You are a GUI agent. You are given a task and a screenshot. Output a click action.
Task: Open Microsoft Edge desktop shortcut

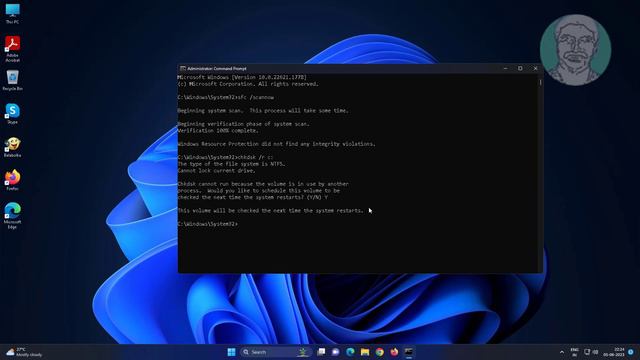(x=12, y=216)
